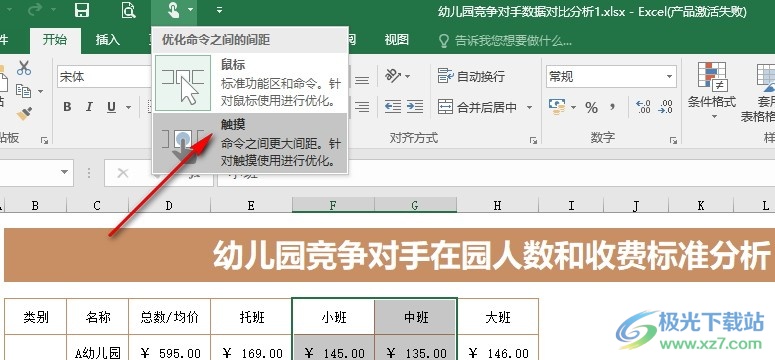Viewport: 775px width, 360px height.
Task: Click the decrease decimal places icon
Action: pyautogui.click(x=666, y=107)
